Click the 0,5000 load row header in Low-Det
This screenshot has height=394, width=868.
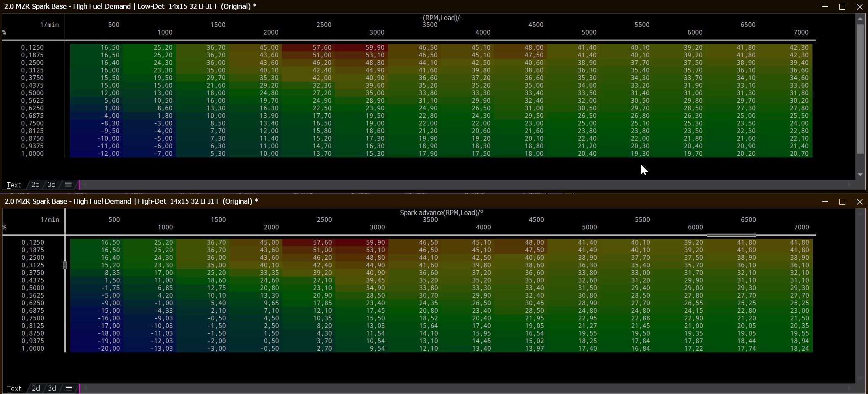(32, 93)
